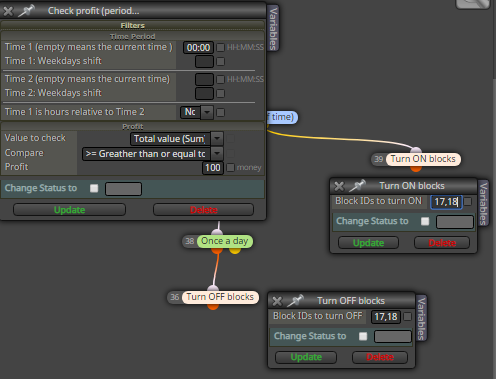Click the yellow output connector of Once a day
The width and height of the screenshot is (496, 379).
point(235,250)
